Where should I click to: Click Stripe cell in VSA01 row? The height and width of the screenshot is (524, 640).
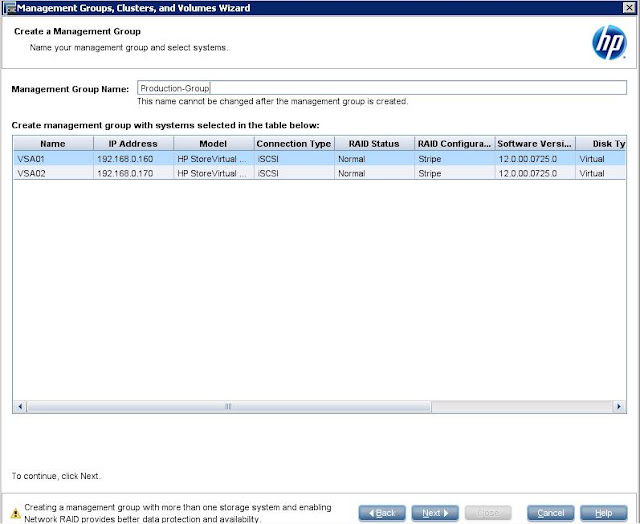tap(454, 159)
